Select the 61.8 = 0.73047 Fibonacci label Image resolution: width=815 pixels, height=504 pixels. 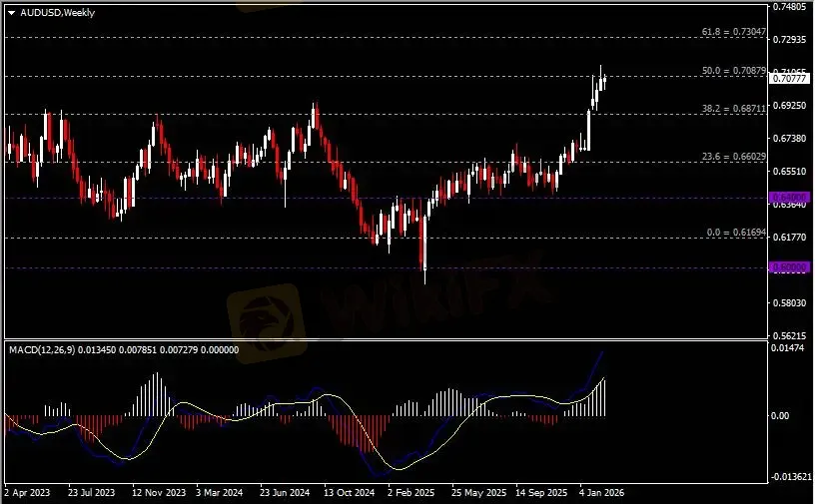pyautogui.click(x=730, y=32)
